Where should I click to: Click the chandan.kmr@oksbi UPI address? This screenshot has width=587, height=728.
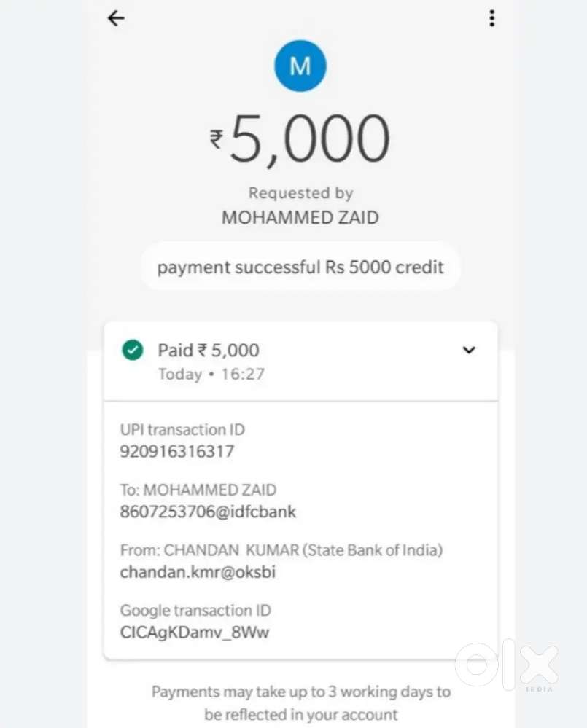point(198,572)
